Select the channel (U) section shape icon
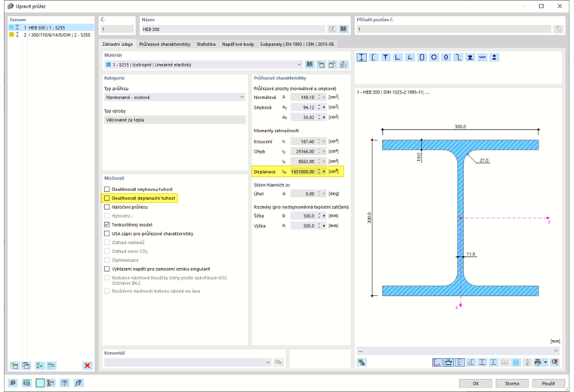This screenshot has width=574, height=392. click(374, 57)
